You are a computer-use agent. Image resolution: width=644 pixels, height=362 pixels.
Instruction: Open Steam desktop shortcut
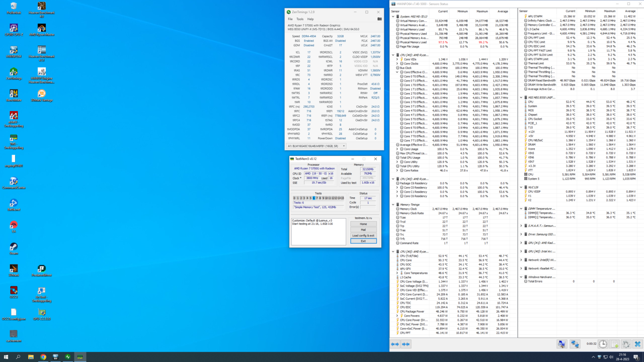(14, 247)
